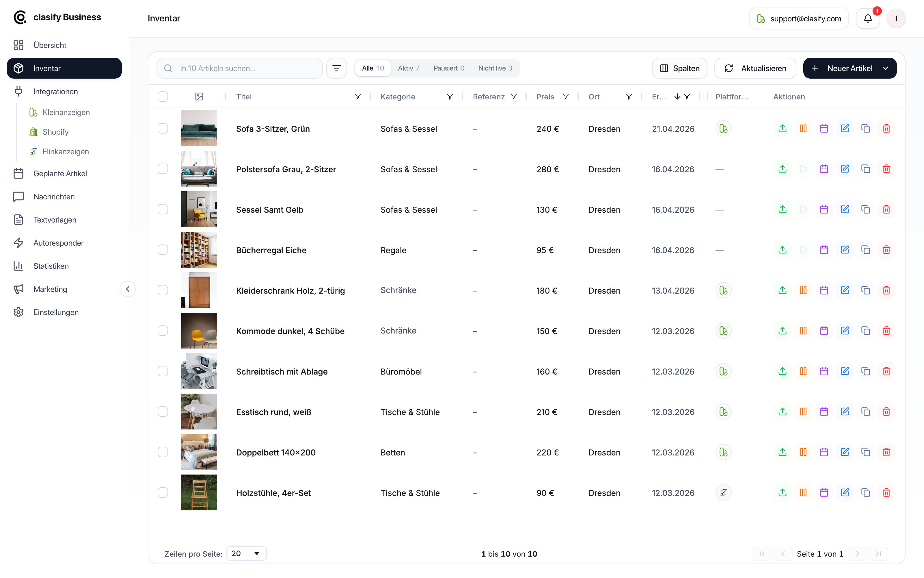
Task: Publish the Sofa 3-Sitzer, Grün item
Action: pos(782,128)
